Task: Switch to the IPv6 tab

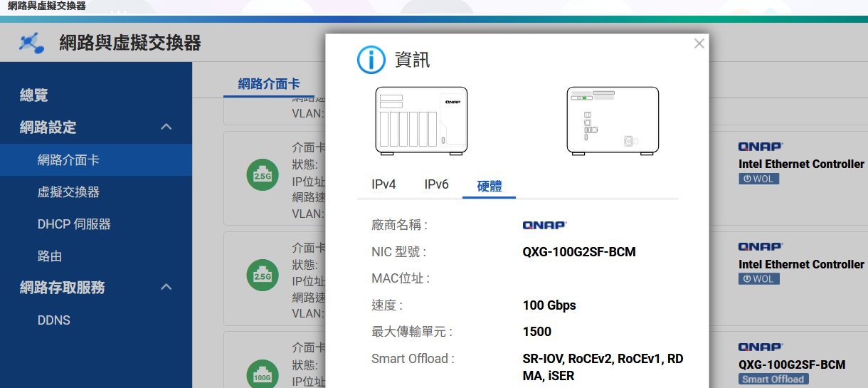Action: click(436, 184)
